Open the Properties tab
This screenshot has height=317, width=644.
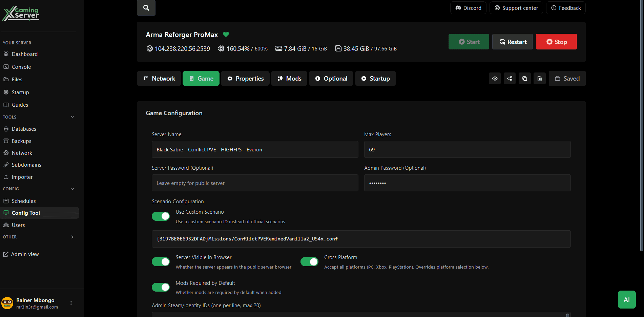tap(245, 78)
